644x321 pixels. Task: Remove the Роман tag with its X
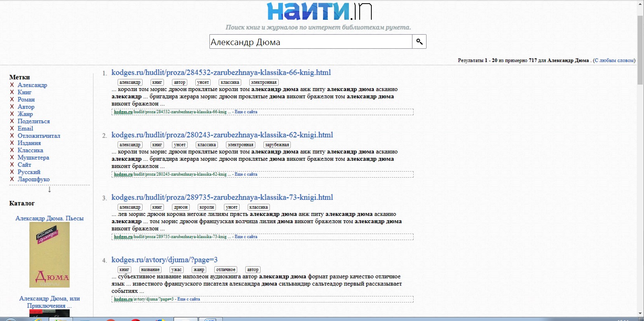click(x=12, y=99)
